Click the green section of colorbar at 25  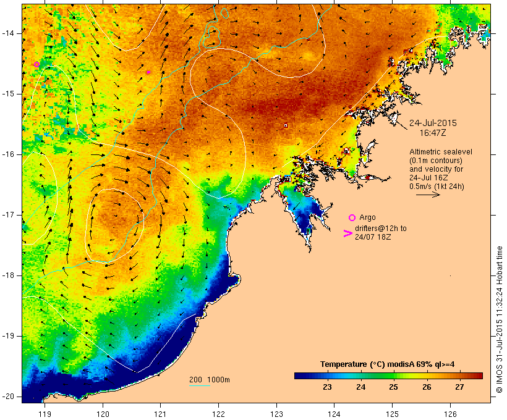point(393,376)
